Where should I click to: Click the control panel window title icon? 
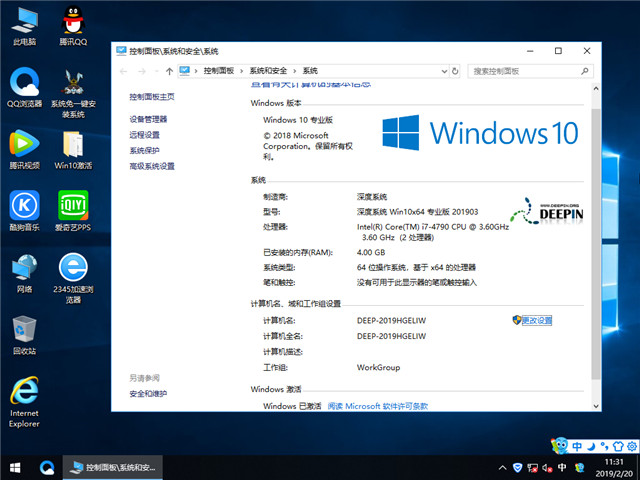pyautogui.click(x=121, y=51)
